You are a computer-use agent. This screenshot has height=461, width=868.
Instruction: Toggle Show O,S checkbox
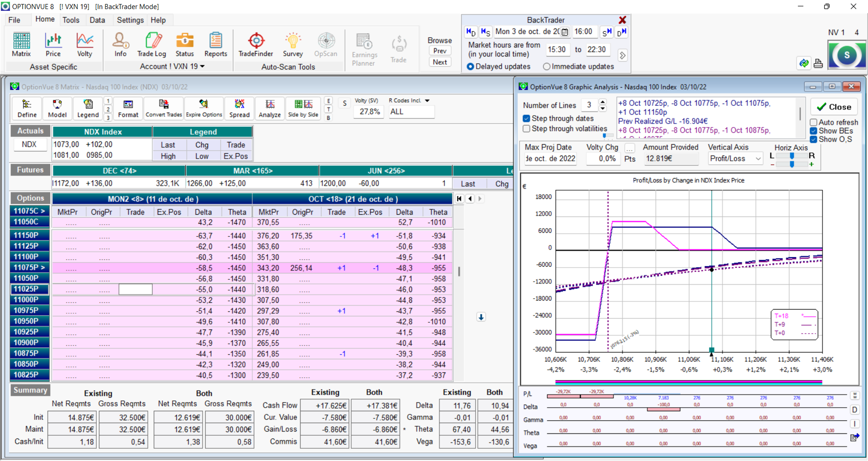tap(814, 139)
